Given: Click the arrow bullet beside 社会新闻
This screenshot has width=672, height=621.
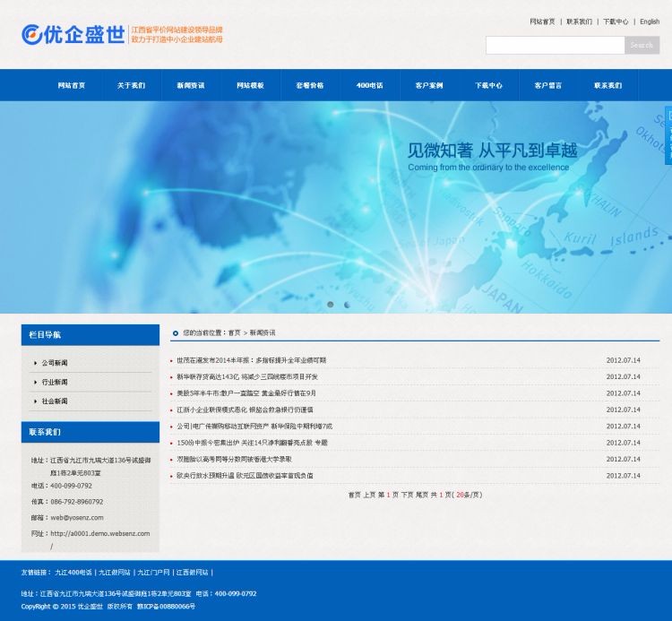Looking at the screenshot, I should tap(35, 401).
